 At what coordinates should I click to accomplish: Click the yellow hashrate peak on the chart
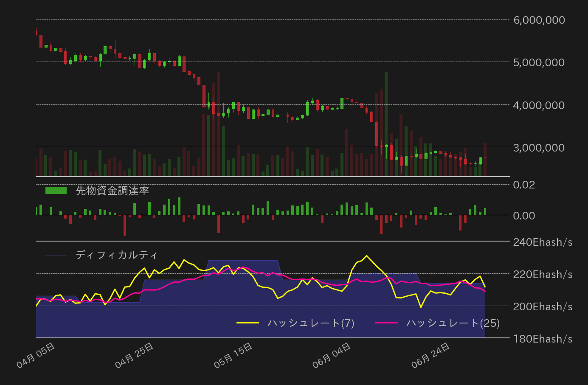366,255
